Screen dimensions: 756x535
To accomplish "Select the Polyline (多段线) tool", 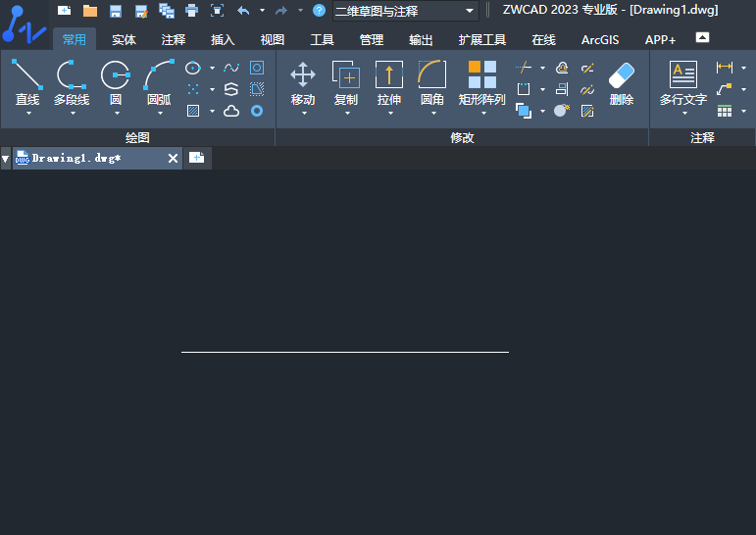I will click(72, 82).
